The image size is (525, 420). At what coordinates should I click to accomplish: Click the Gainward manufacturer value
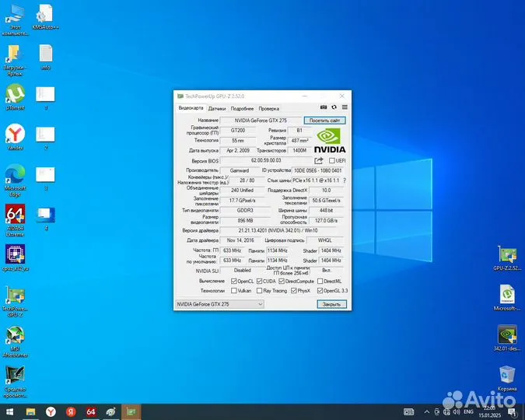pyautogui.click(x=240, y=170)
